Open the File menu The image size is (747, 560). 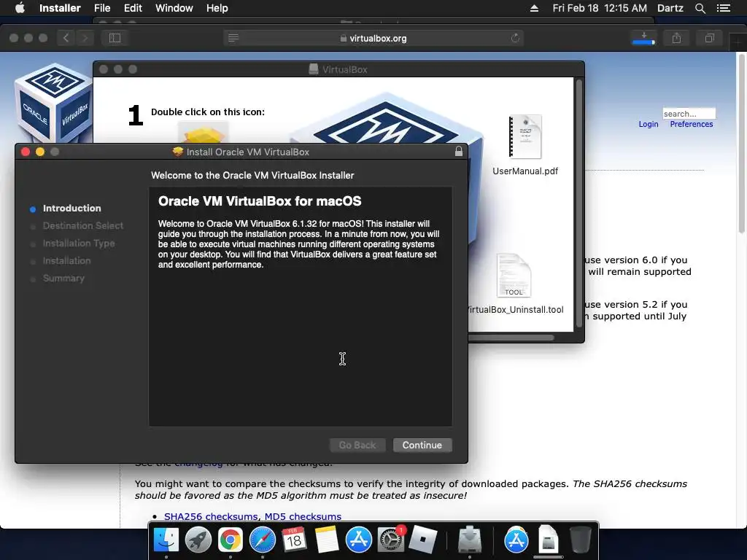tap(102, 8)
